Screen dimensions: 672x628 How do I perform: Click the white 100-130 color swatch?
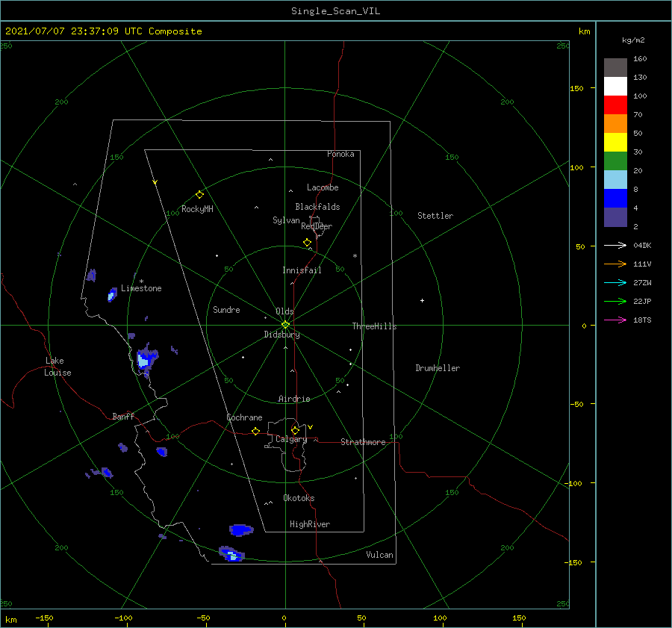615,87
